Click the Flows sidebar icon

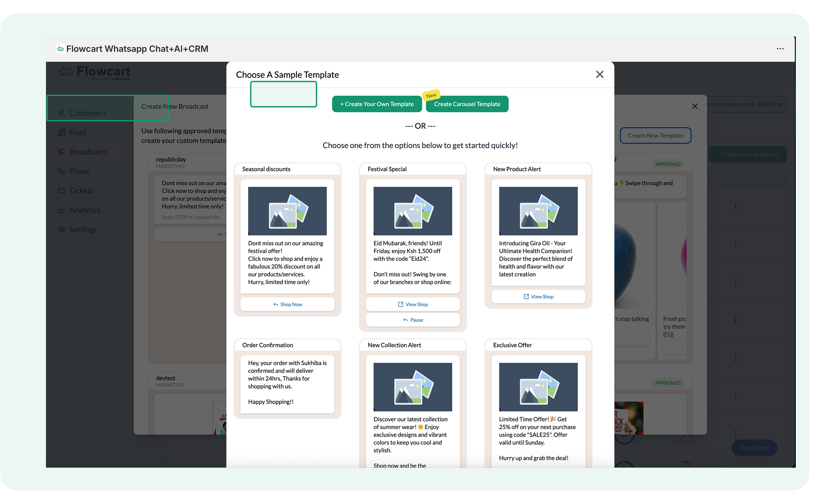(x=61, y=171)
